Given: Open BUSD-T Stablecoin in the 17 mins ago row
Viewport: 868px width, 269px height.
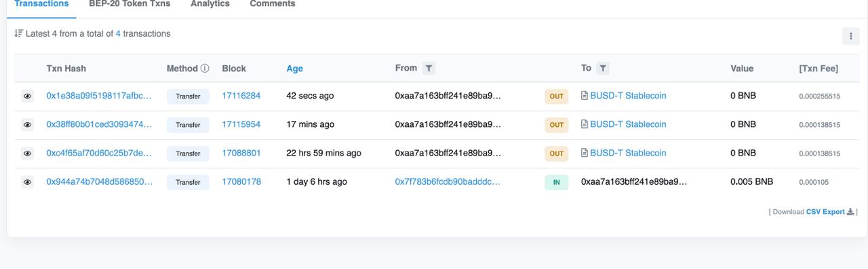Looking at the screenshot, I should pos(628,124).
